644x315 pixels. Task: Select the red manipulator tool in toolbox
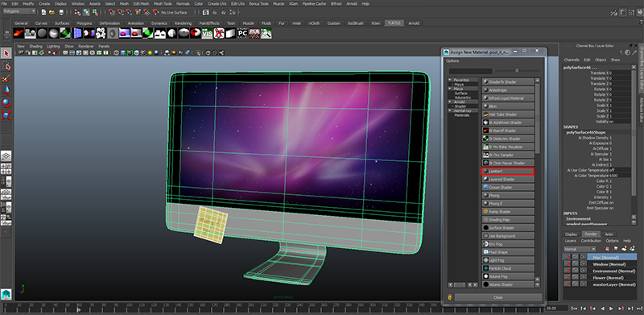pos(6,115)
